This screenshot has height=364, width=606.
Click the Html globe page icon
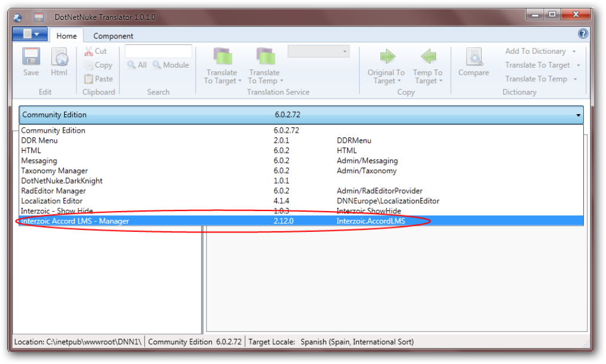pos(59,57)
